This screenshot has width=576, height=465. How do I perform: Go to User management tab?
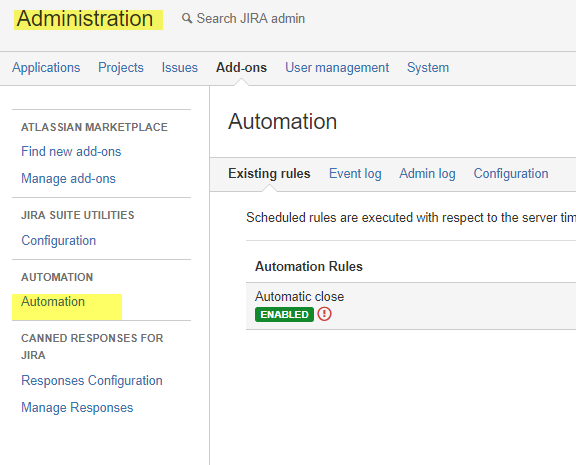337,68
